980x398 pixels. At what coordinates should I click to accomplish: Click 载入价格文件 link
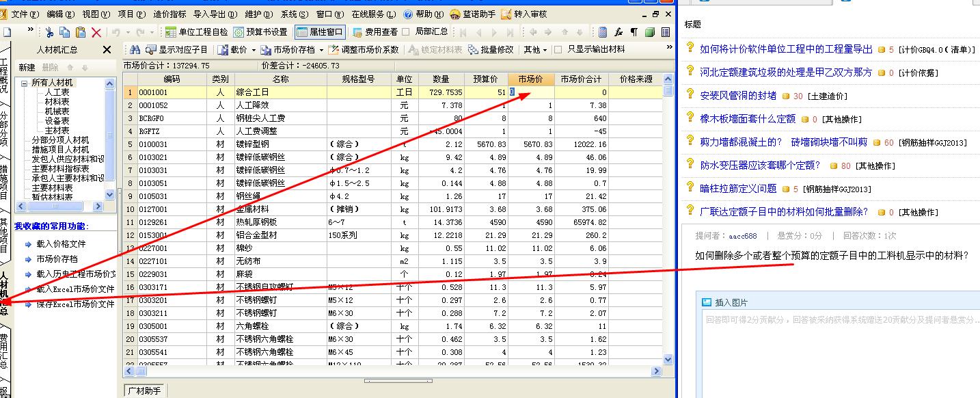[x=61, y=244]
